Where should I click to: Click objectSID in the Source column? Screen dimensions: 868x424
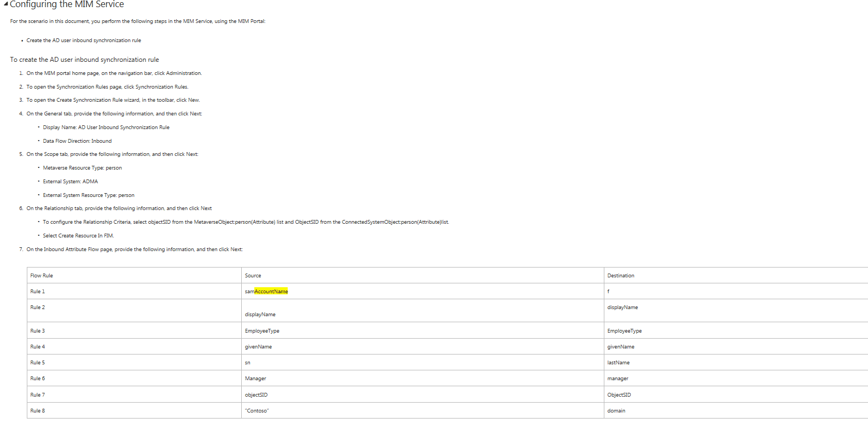256,395
